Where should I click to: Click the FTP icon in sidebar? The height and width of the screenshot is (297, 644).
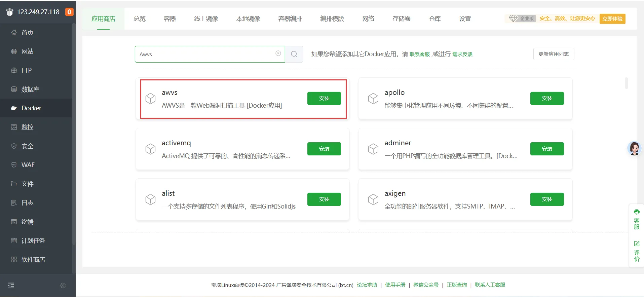(x=14, y=70)
